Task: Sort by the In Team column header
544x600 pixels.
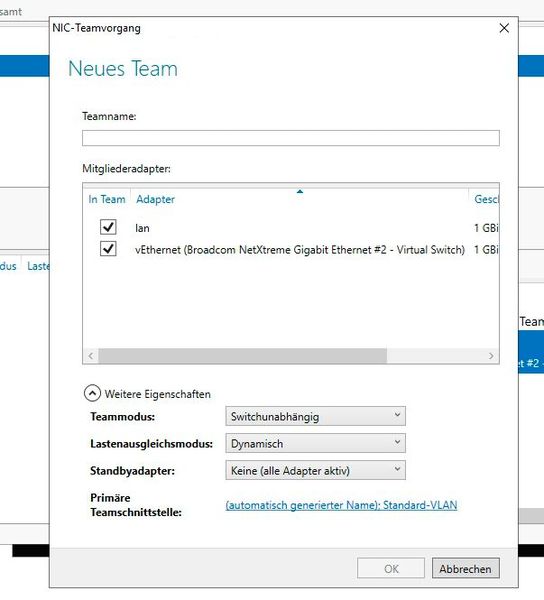Action: click(107, 199)
